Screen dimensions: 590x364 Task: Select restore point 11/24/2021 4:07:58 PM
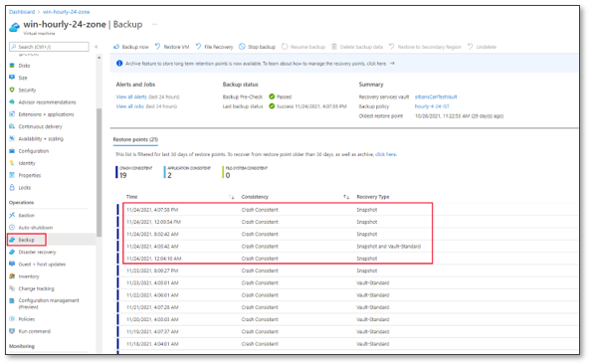coord(278,210)
